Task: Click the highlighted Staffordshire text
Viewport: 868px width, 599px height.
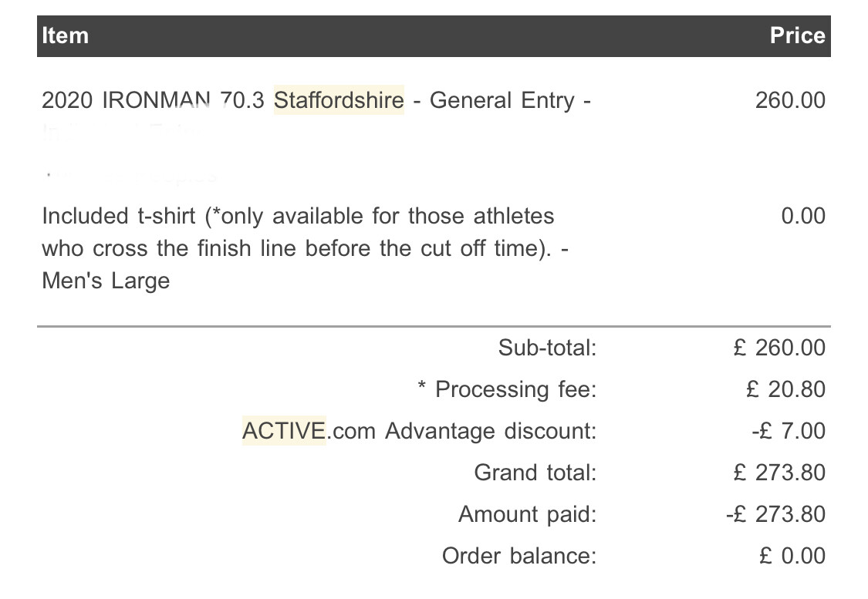Action: (x=339, y=100)
